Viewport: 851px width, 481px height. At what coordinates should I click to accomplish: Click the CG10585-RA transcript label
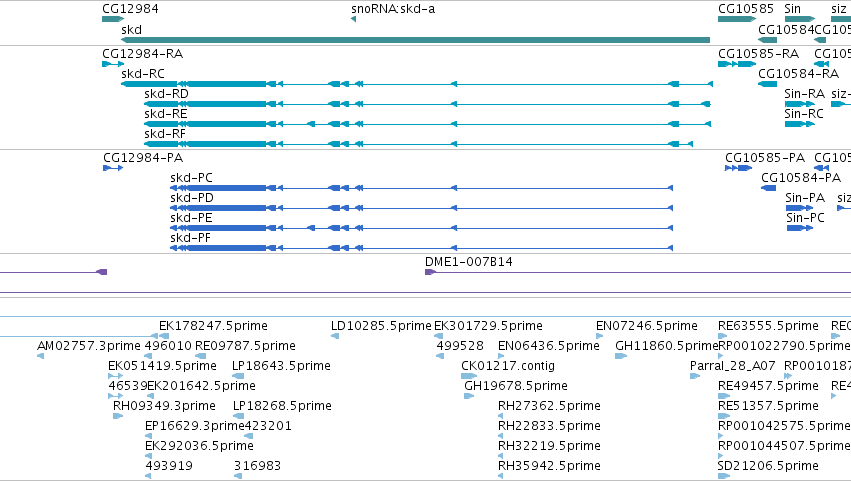[x=758, y=54]
